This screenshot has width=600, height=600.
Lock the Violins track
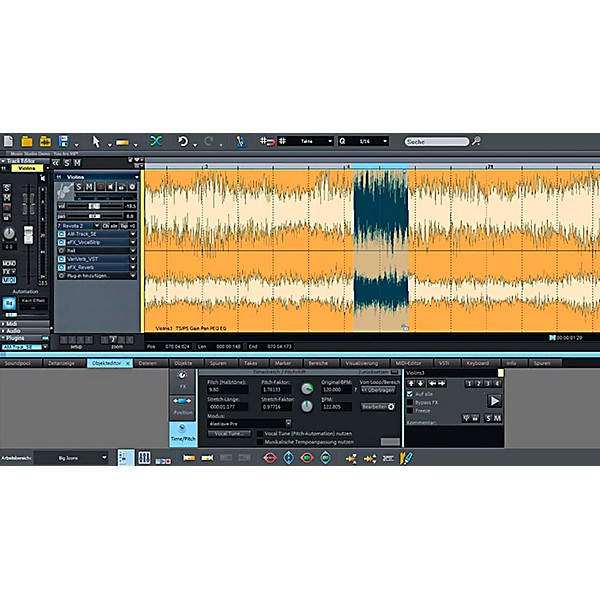click(121, 187)
